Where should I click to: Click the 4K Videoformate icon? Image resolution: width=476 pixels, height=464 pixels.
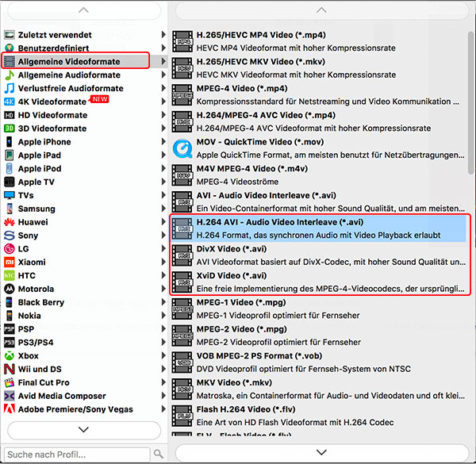pyautogui.click(x=10, y=102)
